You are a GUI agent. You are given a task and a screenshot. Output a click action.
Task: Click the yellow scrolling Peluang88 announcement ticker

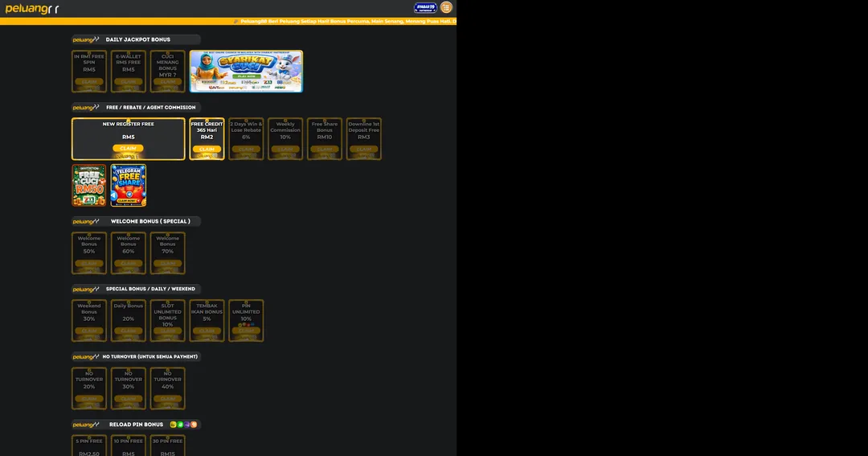[228, 21]
